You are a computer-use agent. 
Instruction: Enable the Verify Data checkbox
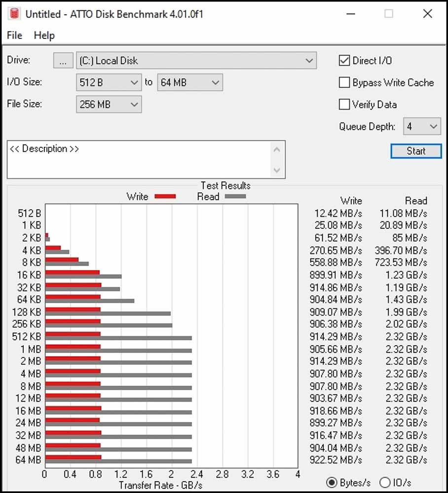344,105
